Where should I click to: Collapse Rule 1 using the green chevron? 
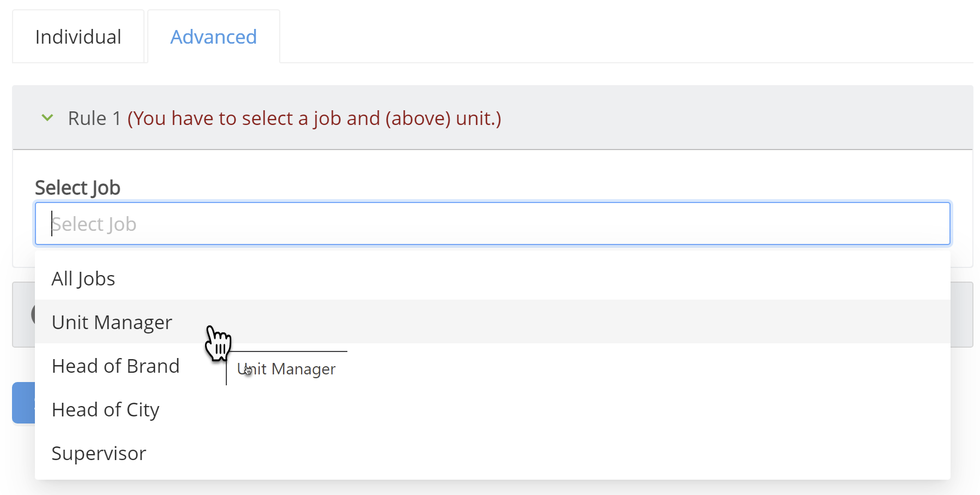pyautogui.click(x=47, y=118)
